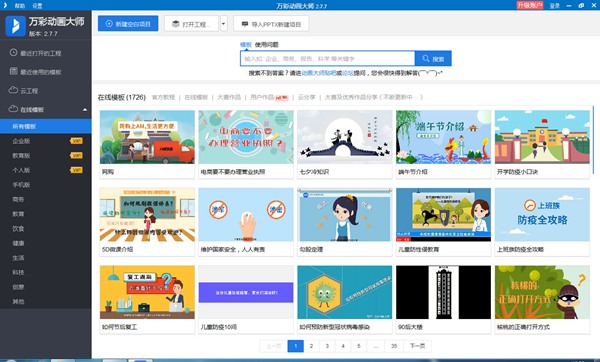This screenshot has width=600, height=362.
Task: Select the 科技 sidebar category
Action: pyautogui.click(x=18, y=272)
